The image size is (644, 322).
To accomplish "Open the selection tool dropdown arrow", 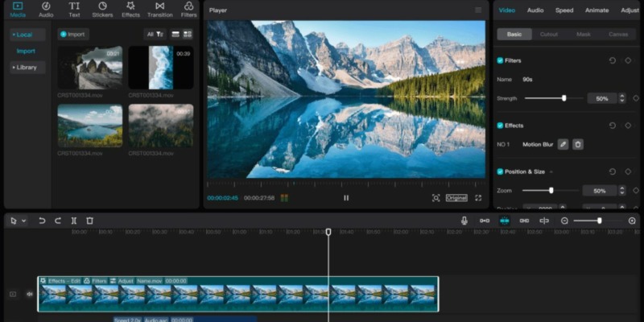I will click(24, 221).
